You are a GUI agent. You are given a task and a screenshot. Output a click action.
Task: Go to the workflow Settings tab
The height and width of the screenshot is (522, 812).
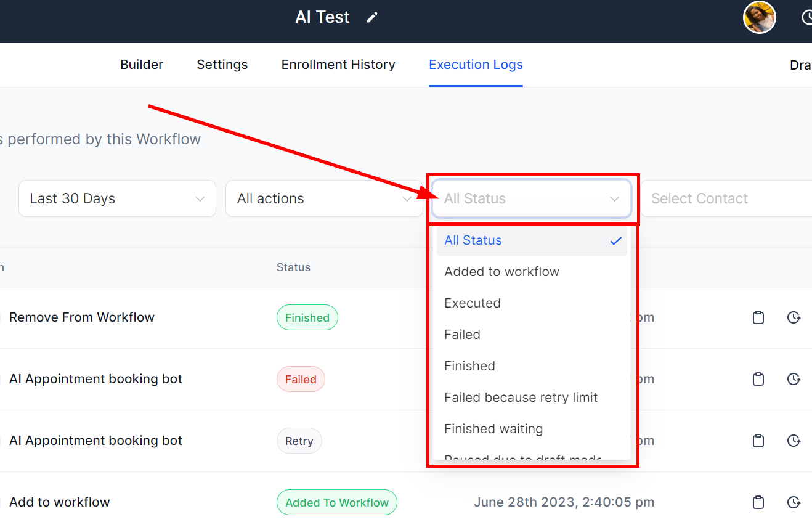click(222, 65)
